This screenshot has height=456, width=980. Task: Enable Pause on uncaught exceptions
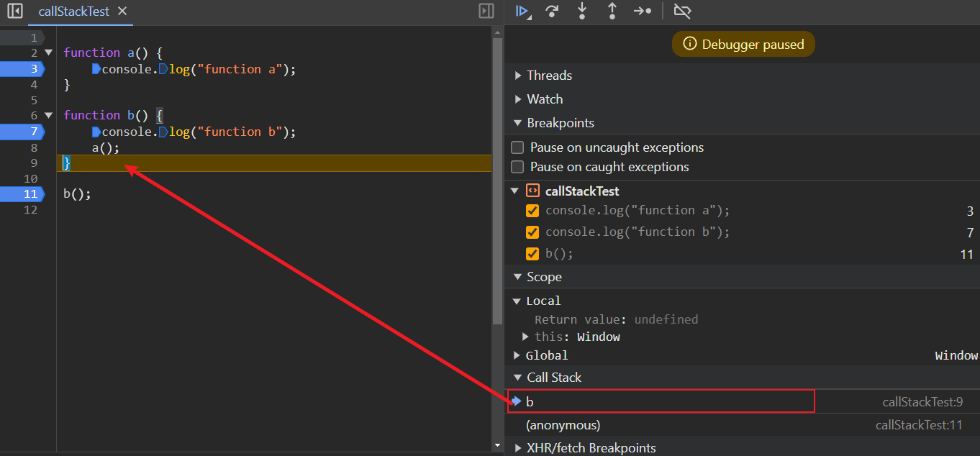(517, 147)
